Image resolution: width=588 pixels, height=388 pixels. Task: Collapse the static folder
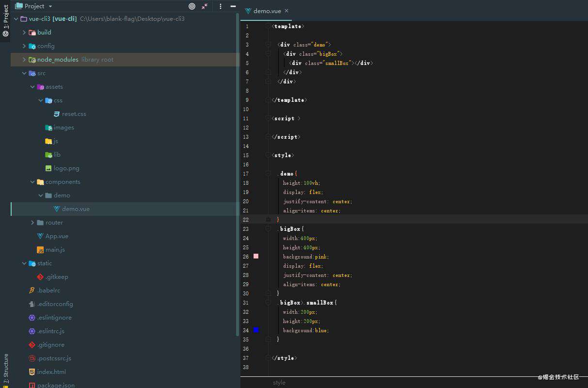[24, 263]
